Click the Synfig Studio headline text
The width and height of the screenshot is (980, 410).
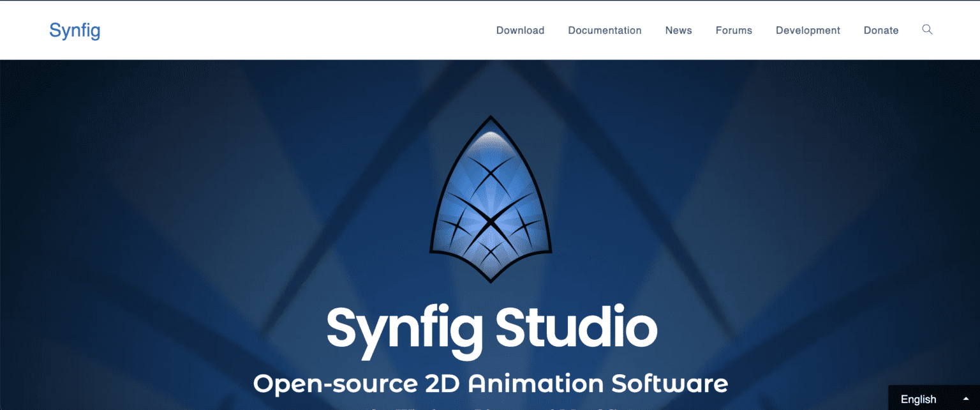(491, 329)
